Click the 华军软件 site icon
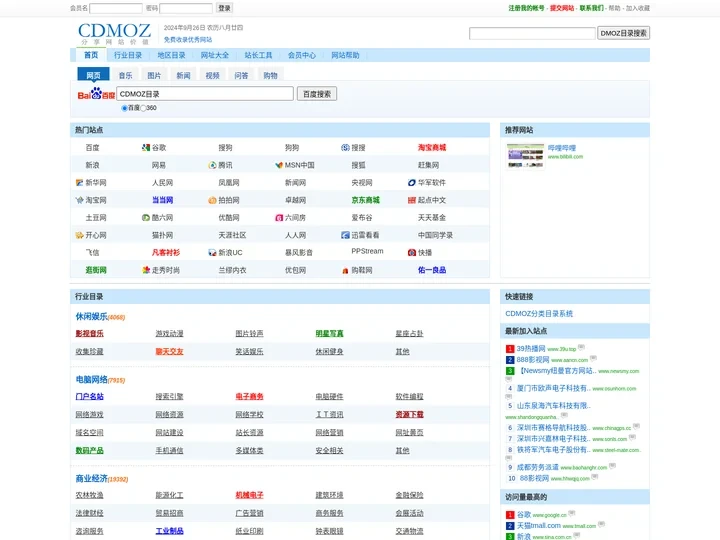Screen dimensions: 720x540 (x=412, y=183)
